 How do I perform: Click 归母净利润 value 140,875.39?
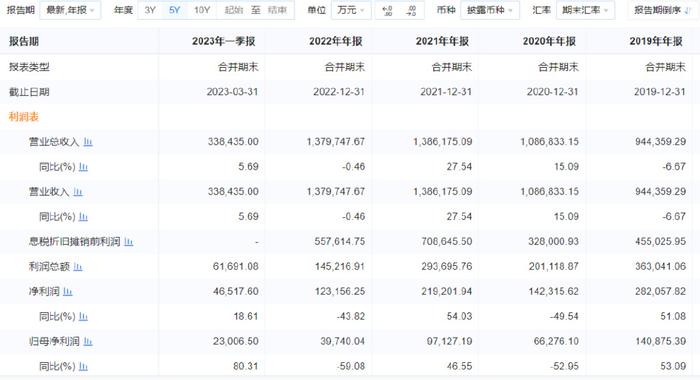pyautogui.click(x=660, y=342)
